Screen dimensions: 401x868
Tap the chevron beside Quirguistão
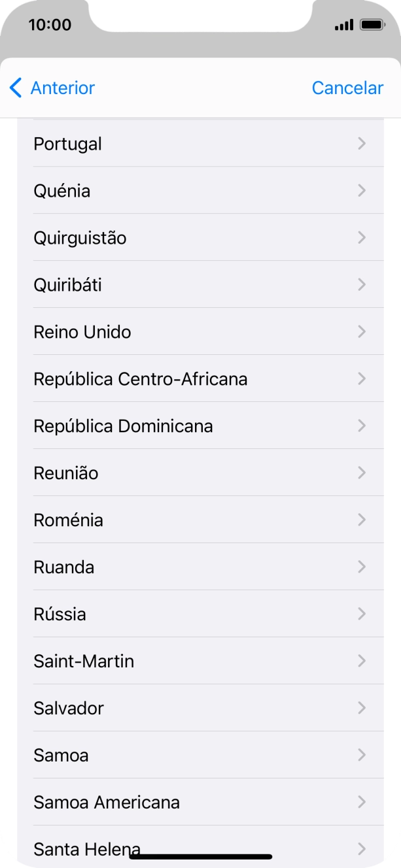pyautogui.click(x=362, y=238)
